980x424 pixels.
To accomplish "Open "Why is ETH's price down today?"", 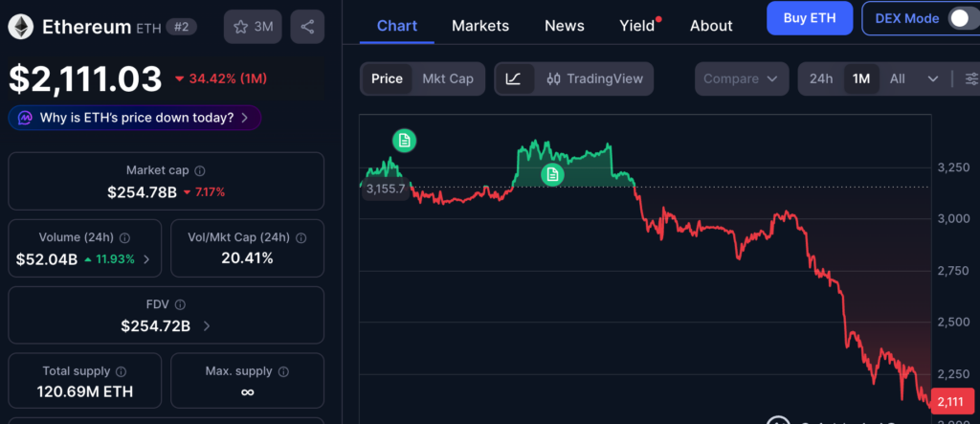I will 135,118.
